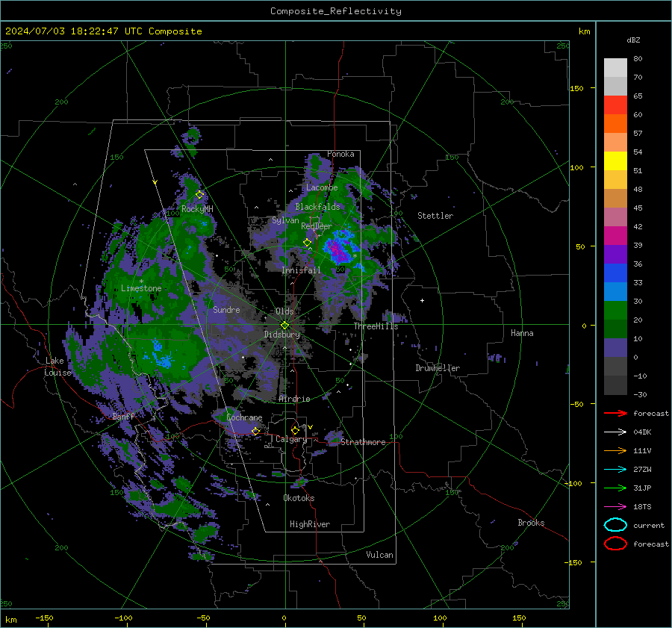
Task: Click the Drumheller town label
Action: [438, 368]
